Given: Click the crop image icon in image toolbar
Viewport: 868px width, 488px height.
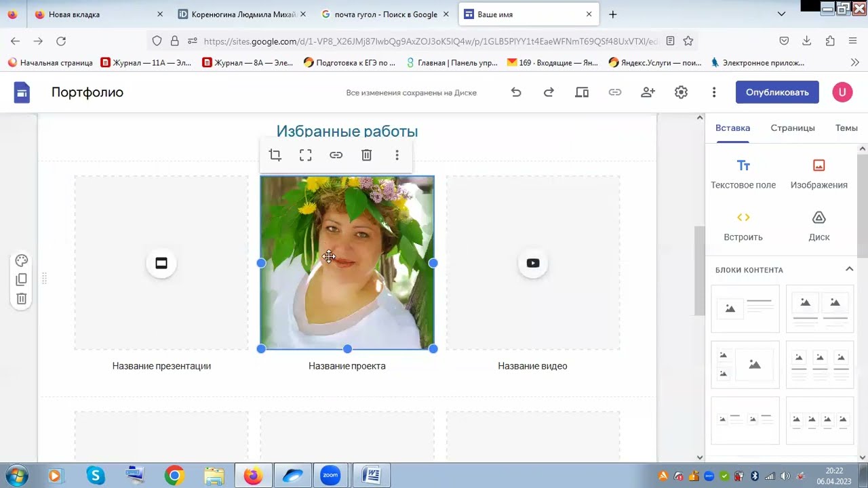Looking at the screenshot, I should [275, 155].
